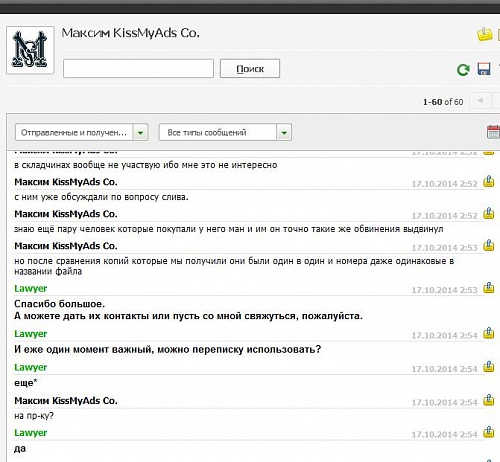
Task: Click note icon for 2:53 Максим message
Action: 489,245
